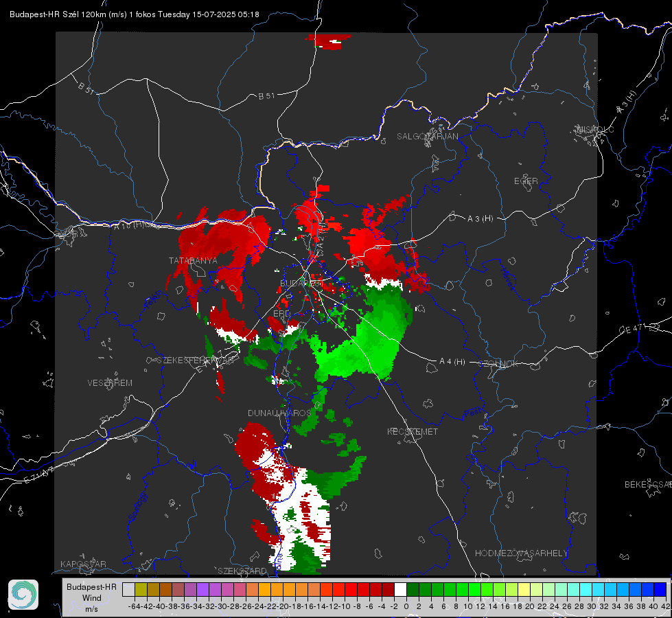This screenshot has height=618, width=672.
Task: Click the 'A 4 (H)' road label
Action: tap(452, 362)
